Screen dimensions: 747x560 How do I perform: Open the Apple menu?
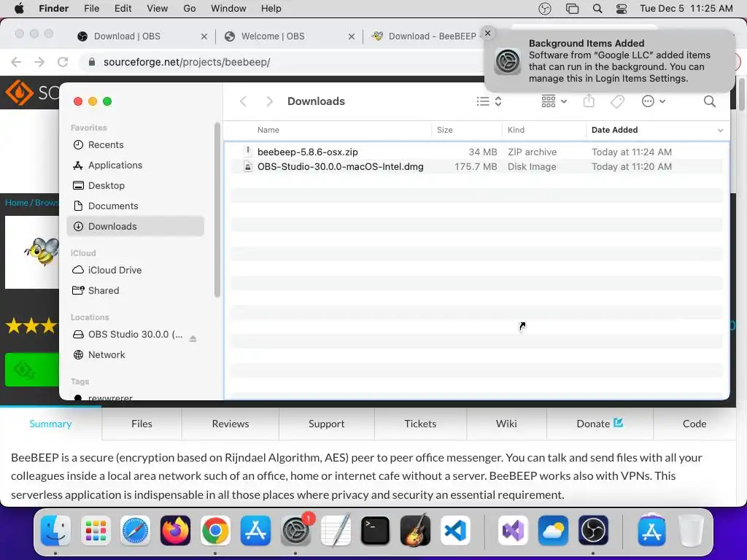19,9
